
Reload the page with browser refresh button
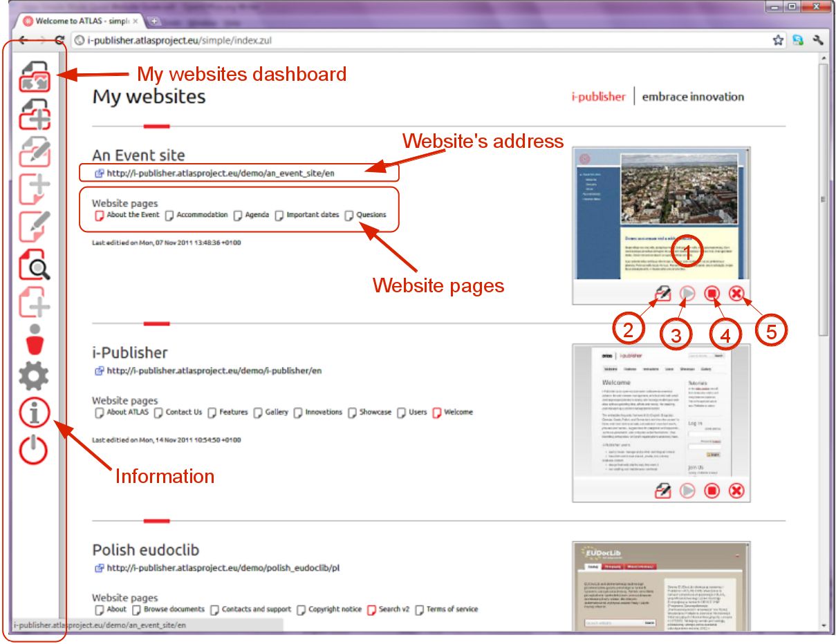60,40
